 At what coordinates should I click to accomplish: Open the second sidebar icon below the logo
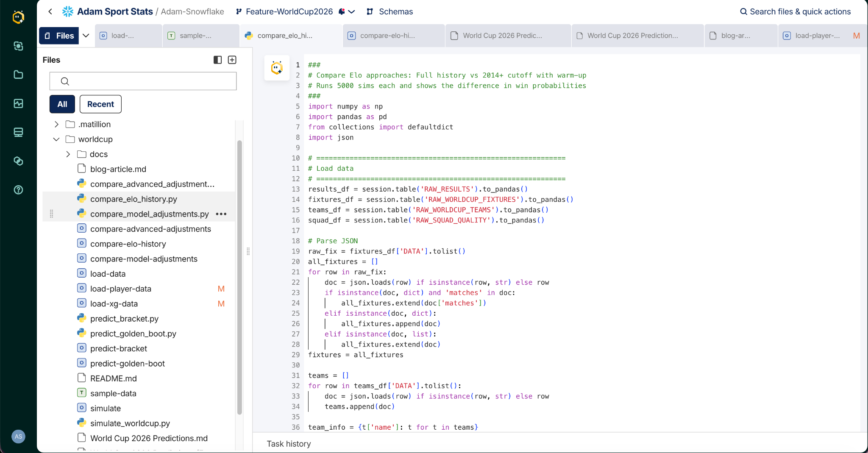pos(18,46)
